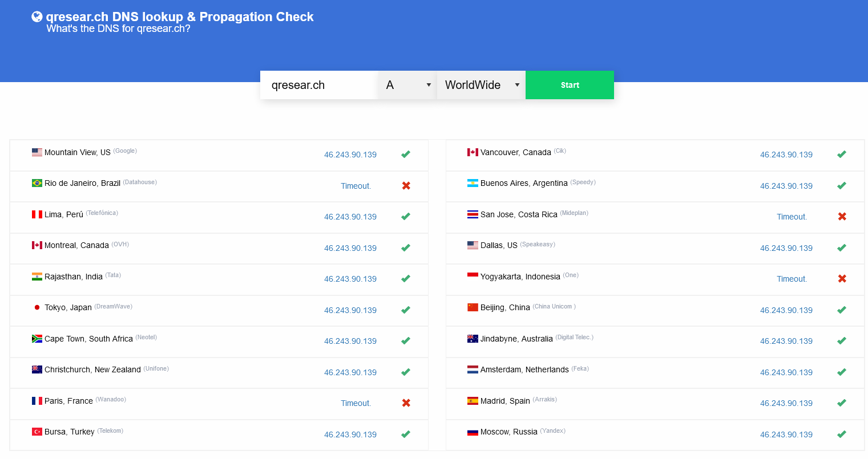The height and width of the screenshot is (459, 868).
Task: Click the 'Amsterdam, Netherlands' location text
Action: tap(524, 369)
